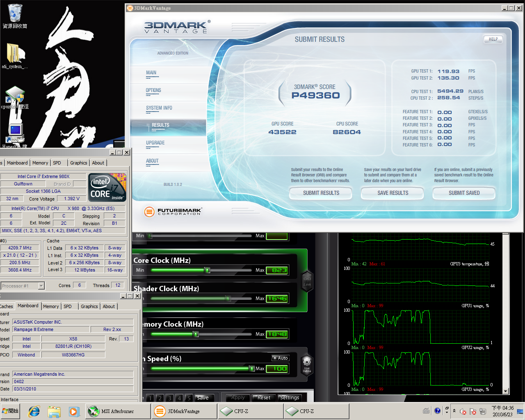
Task: Switch to Memory tab in CPU-Z processor window
Action: pyautogui.click(x=40, y=163)
